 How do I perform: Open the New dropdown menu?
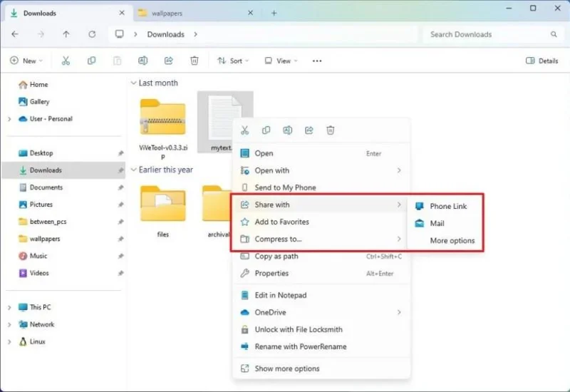[26, 61]
